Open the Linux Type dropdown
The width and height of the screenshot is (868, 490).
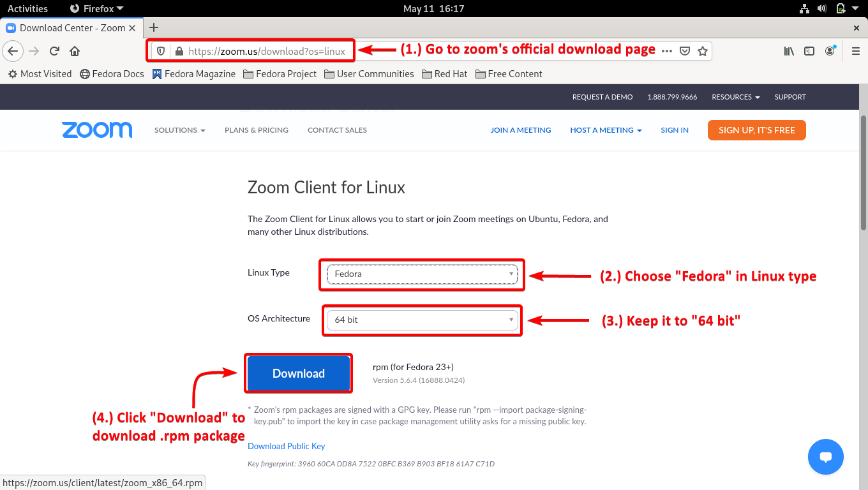[x=421, y=274]
